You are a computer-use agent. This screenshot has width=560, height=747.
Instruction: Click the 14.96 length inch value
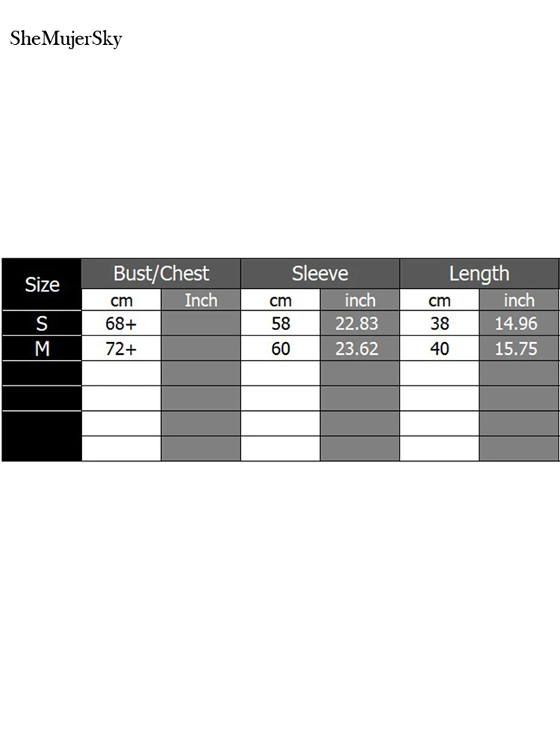tap(518, 323)
